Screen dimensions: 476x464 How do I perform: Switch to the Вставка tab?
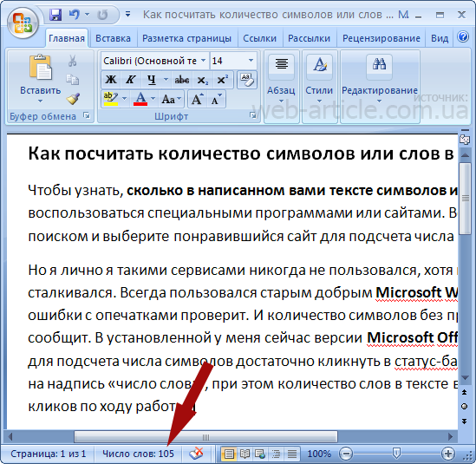pyautogui.click(x=113, y=38)
